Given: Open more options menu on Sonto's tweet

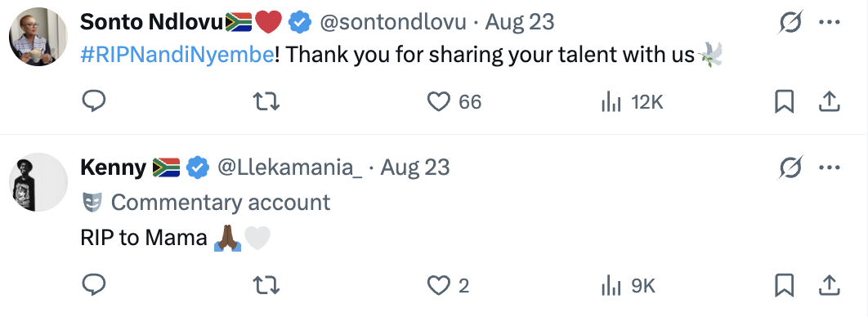Looking at the screenshot, I should pos(830,23).
